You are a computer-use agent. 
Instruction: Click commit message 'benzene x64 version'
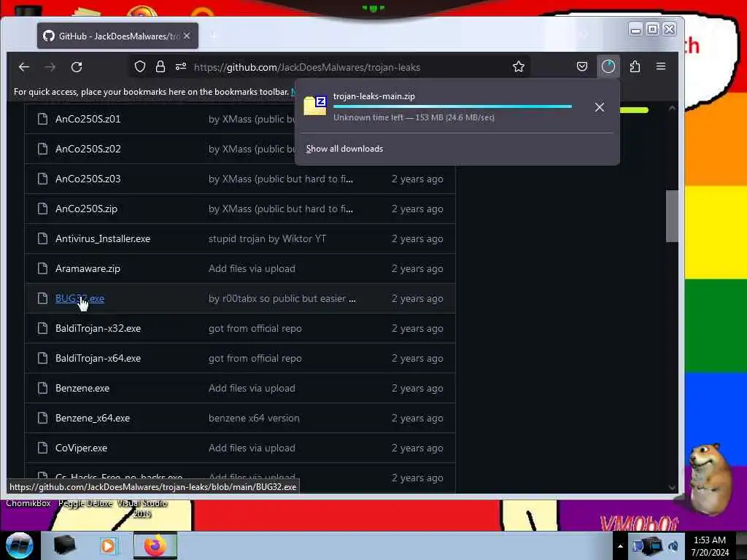coord(254,418)
